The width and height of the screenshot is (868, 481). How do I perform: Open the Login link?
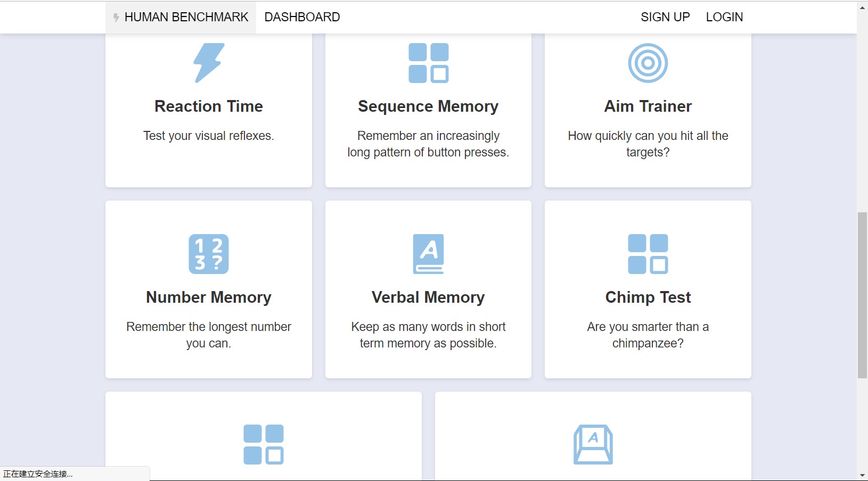click(x=724, y=17)
